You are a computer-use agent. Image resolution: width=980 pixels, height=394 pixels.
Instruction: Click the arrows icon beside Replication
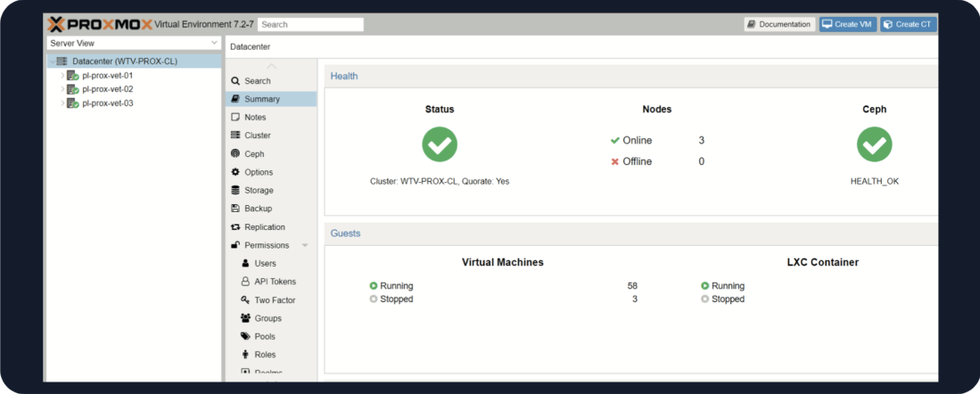pyautogui.click(x=235, y=226)
